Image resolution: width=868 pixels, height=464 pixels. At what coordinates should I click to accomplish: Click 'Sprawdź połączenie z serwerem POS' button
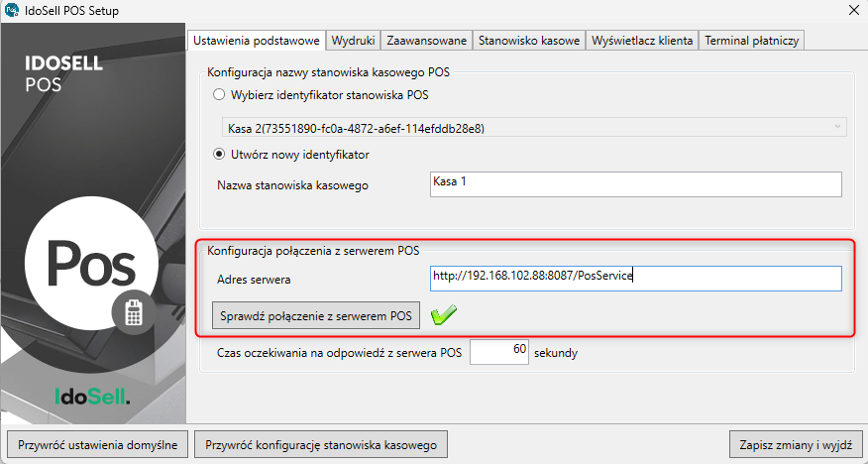[316, 315]
